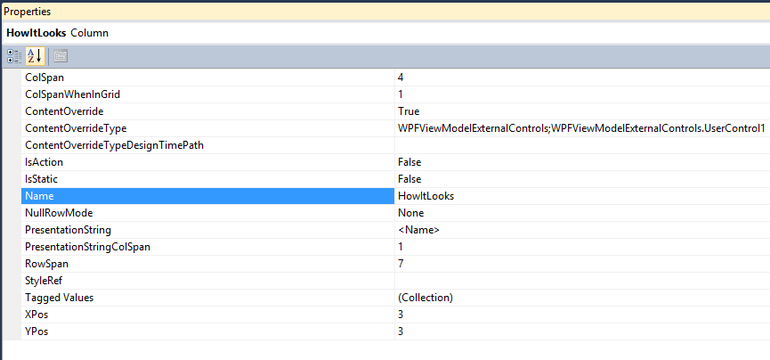The width and height of the screenshot is (770, 360).
Task: Edit ContentOverrideType UserControl1 value
Action: click(582, 129)
